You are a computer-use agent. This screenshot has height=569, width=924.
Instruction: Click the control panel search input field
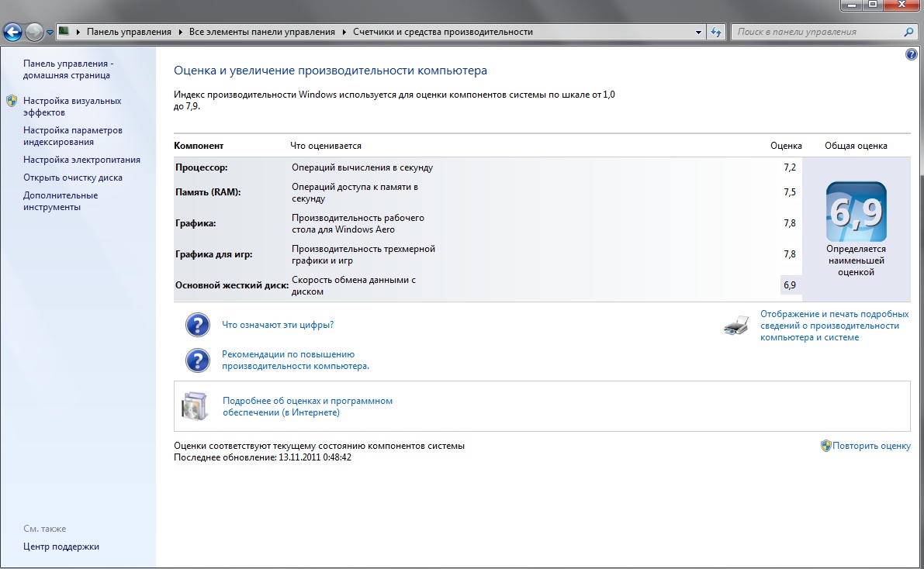click(x=815, y=32)
